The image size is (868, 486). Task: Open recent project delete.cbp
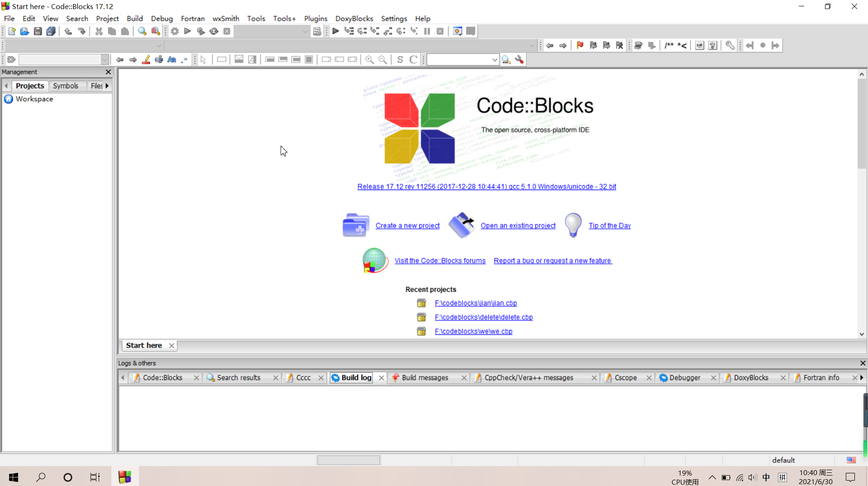[x=483, y=317]
